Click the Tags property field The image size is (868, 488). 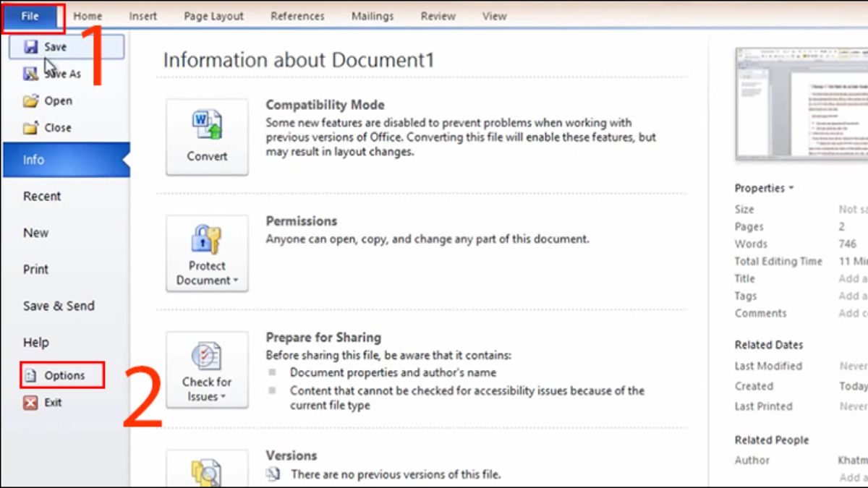853,296
